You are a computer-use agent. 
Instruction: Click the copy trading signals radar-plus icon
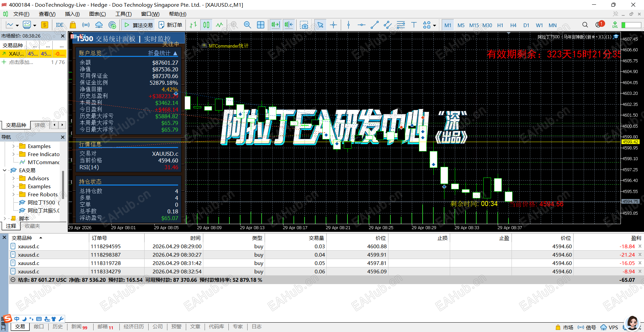[x=112, y=25]
